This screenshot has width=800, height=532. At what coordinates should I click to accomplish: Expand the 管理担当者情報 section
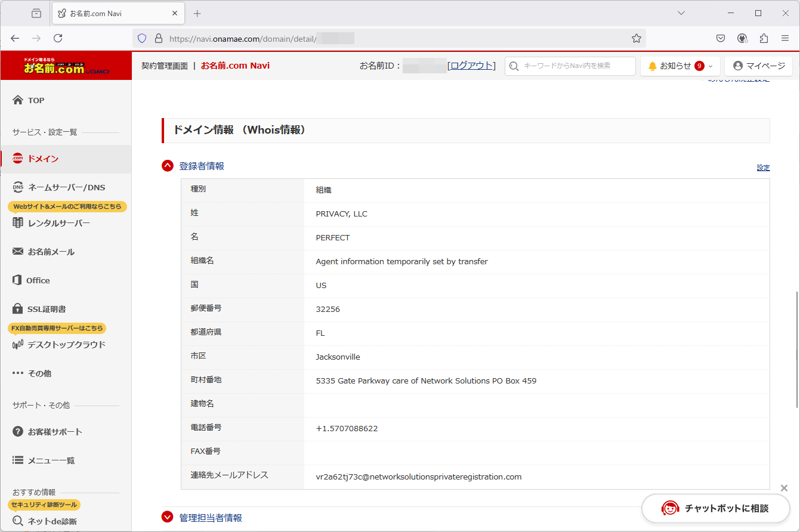168,518
